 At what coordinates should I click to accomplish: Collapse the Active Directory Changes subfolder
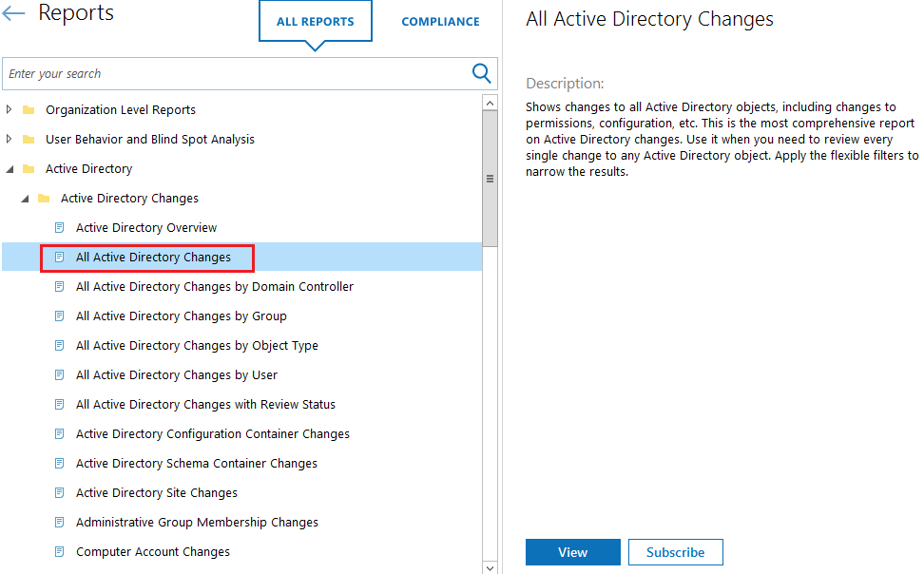pos(25,199)
